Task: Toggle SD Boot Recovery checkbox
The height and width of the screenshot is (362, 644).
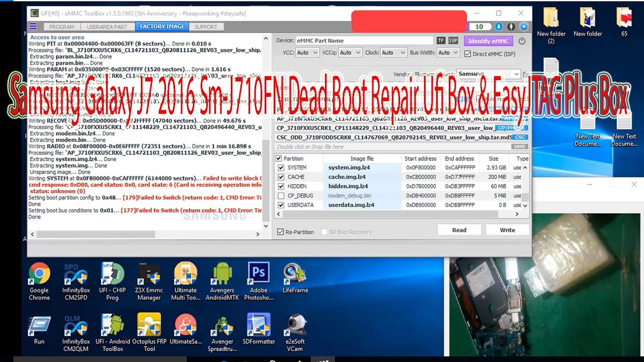Action: pyautogui.click(x=325, y=232)
